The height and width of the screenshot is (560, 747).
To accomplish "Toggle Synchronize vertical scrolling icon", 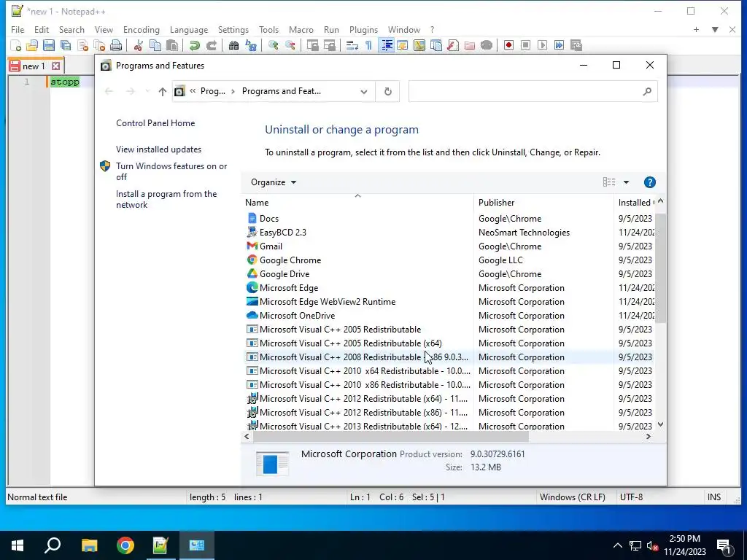I will coord(312,46).
